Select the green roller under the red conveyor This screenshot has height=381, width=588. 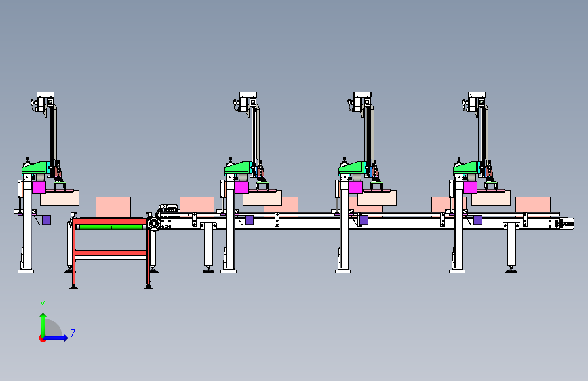click(111, 227)
